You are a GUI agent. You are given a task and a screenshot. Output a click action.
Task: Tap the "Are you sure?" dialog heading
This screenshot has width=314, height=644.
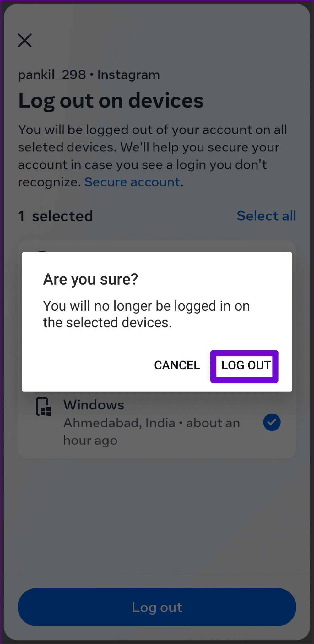90,279
